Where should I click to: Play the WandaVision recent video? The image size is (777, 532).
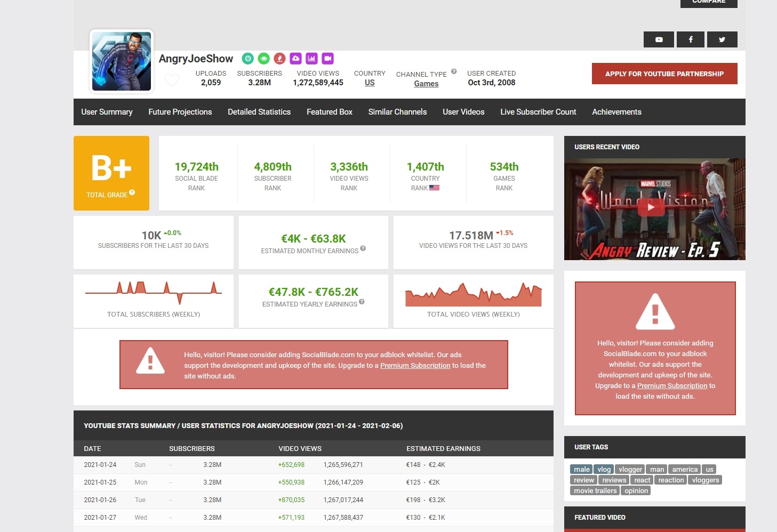[x=651, y=207]
